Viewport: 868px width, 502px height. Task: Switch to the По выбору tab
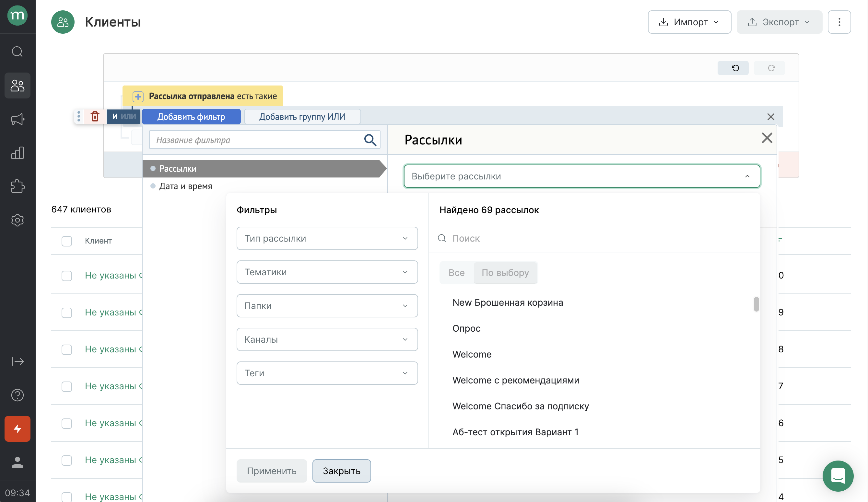(x=505, y=272)
